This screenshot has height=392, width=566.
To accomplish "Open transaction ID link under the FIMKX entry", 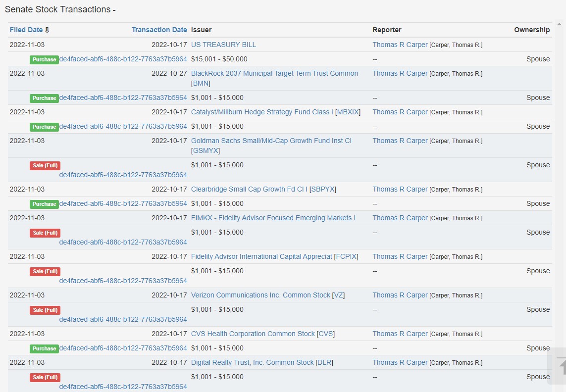I will pos(123,242).
